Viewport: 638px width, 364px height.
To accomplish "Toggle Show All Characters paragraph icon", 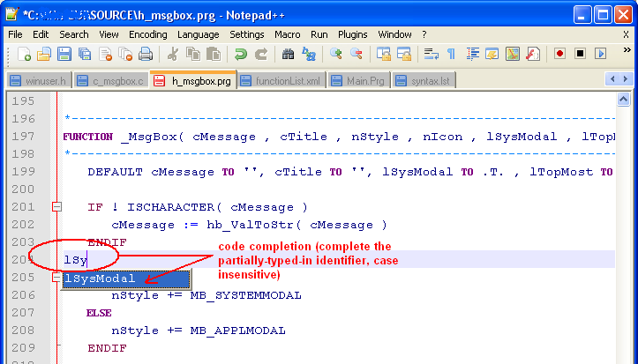I will [451, 54].
